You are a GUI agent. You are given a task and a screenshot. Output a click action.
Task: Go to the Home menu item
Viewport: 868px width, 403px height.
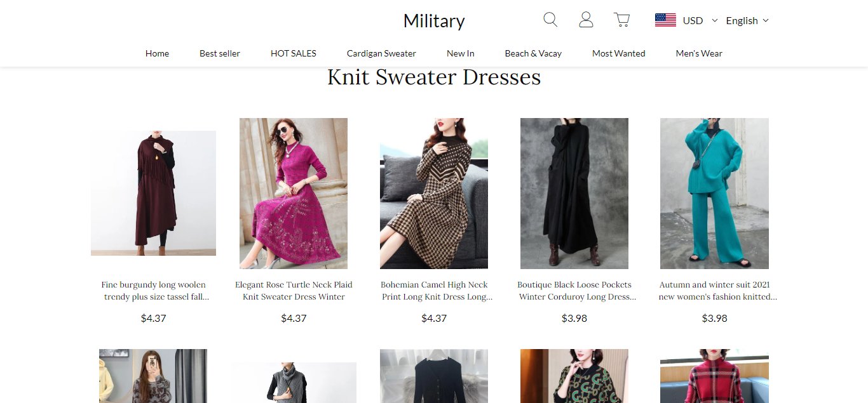[x=157, y=53]
